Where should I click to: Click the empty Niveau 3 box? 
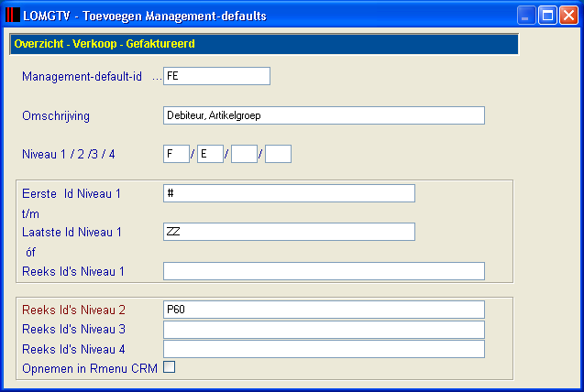(244, 154)
